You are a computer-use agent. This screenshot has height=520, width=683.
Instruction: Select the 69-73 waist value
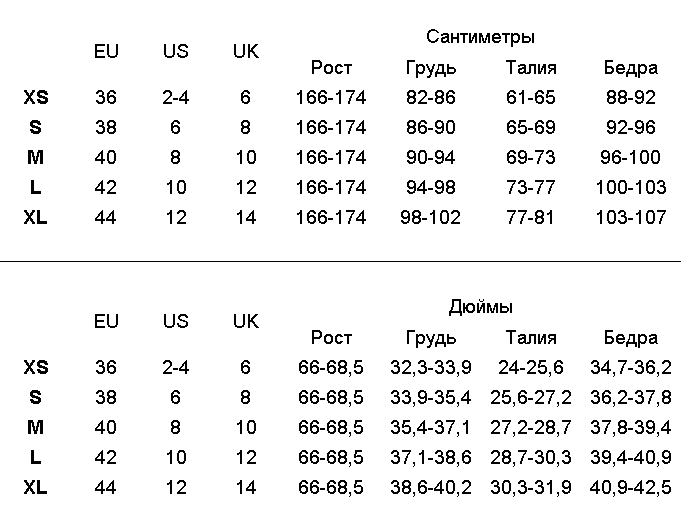pyautogui.click(x=531, y=157)
